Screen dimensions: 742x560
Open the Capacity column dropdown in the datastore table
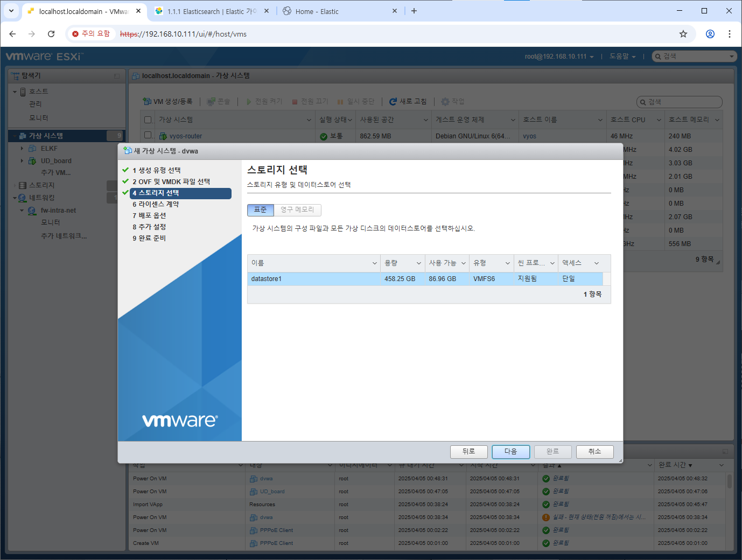(418, 263)
